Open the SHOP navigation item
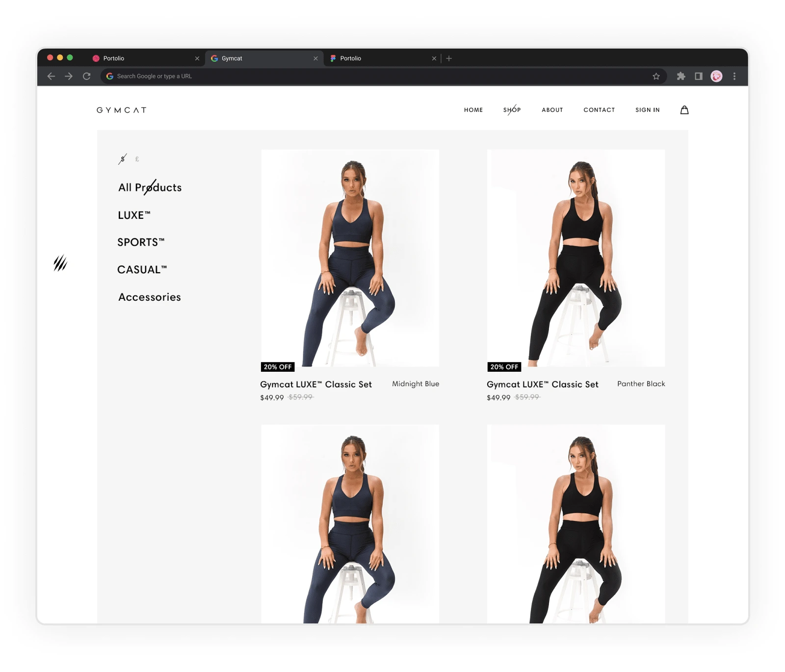 pyautogui.click(x=512, y=110)
